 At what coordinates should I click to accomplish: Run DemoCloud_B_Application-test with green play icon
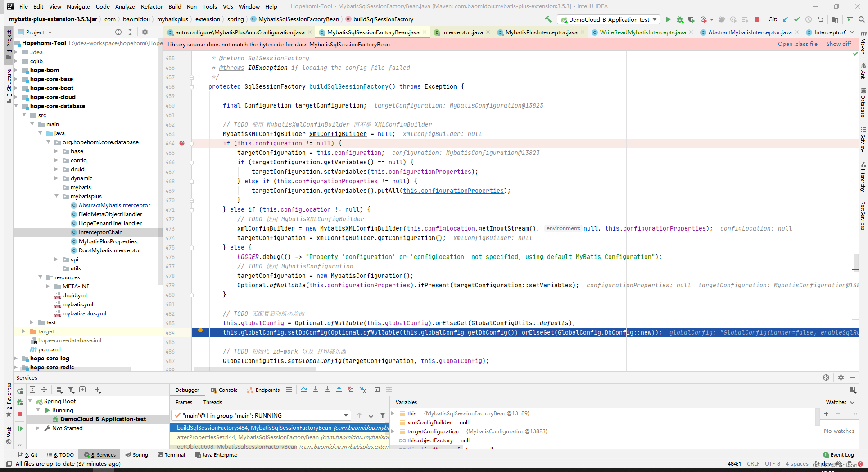[668, 19]
